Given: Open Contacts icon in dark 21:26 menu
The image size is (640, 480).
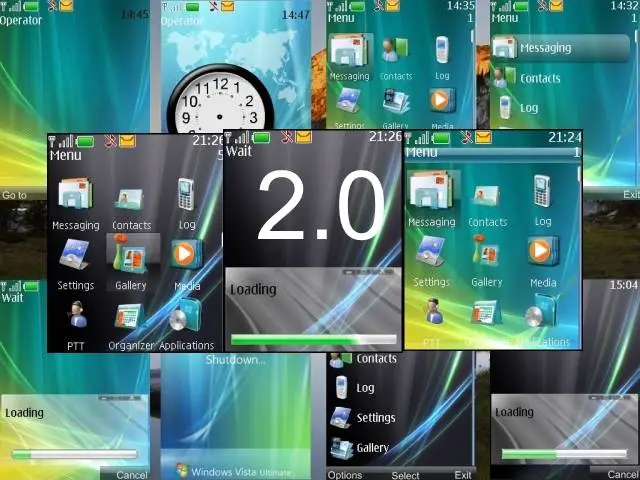Looking at the screenshot, I should pyautogui.click(x=130, y=199).
